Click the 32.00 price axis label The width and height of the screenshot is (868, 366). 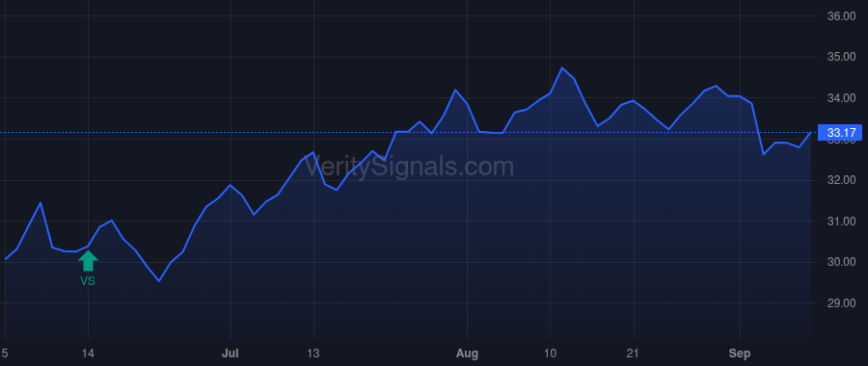pyautogui.click(x=841, y=180)
